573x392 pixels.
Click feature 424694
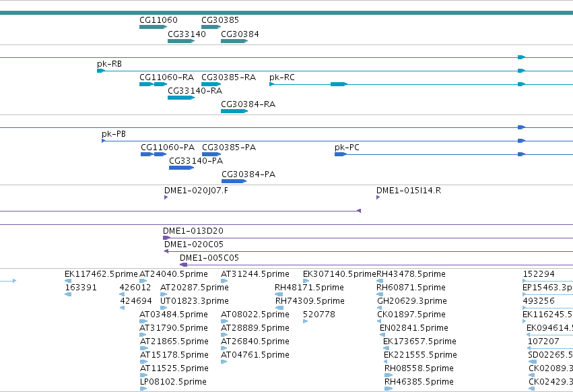click(122, 308)
